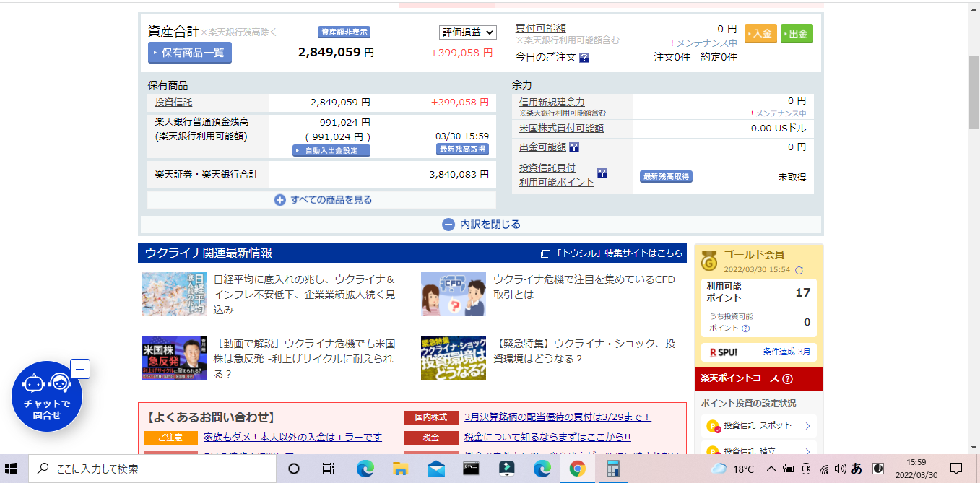This screenshot has width=980, height=483.
Task: Open the 評価損益 dropdown
Action: (468, 32)
